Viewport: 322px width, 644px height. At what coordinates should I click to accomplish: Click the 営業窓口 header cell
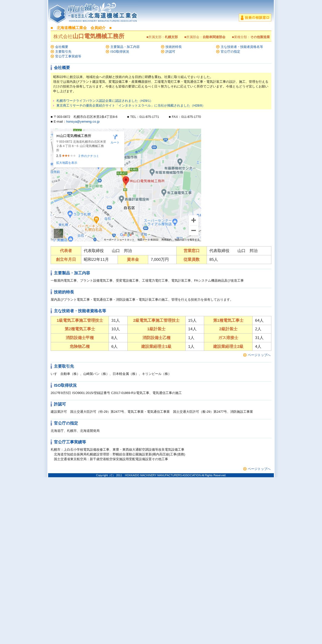pos(192,251)
